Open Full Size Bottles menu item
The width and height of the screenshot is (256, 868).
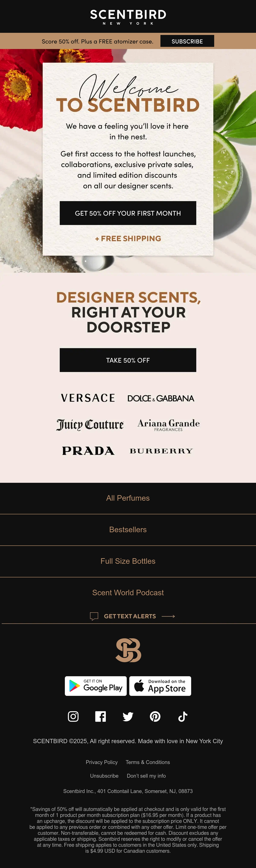point(128,561)
